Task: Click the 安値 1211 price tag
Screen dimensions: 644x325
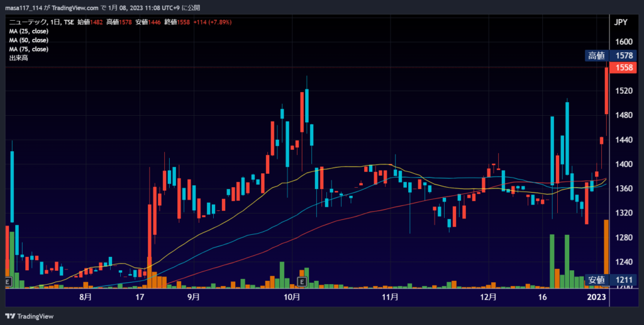Action: (x=611, y=280)
